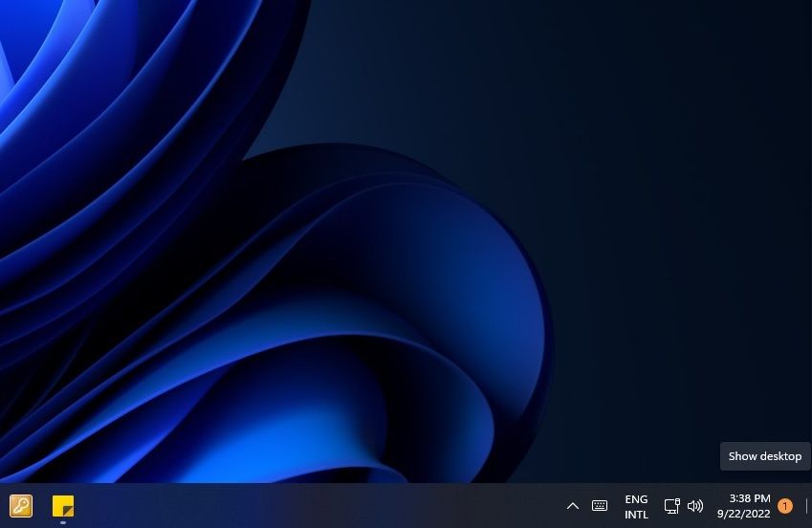Open the touch keyboard tray icon
The width and height of the screenshot is (812, 528).
point(599,506)
